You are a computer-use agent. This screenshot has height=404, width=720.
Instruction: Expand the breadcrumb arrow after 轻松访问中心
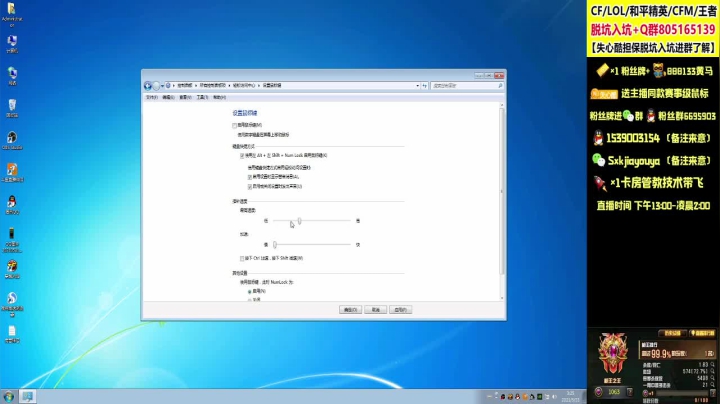(x=259, y=85)
